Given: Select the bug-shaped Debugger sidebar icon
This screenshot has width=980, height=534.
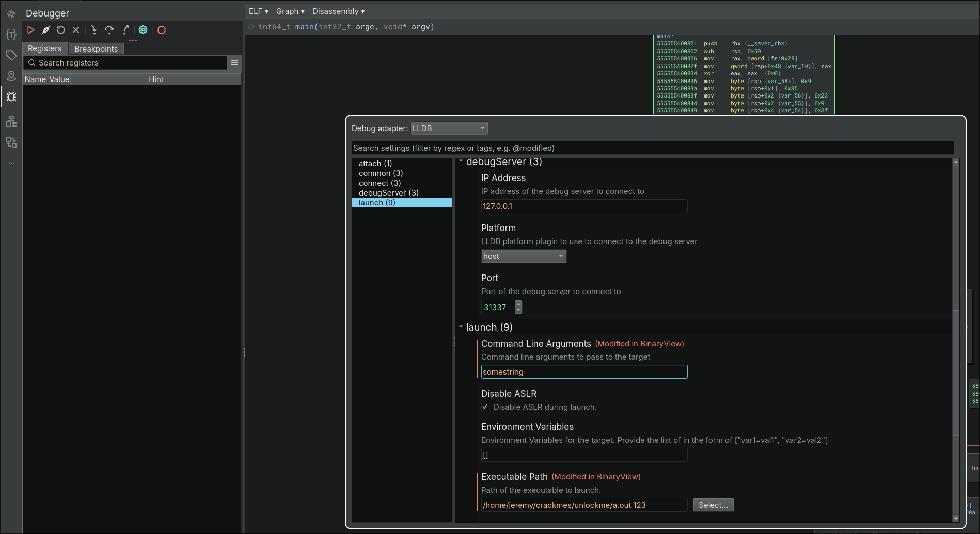Looking at the screenshot, I should point(11,96).
